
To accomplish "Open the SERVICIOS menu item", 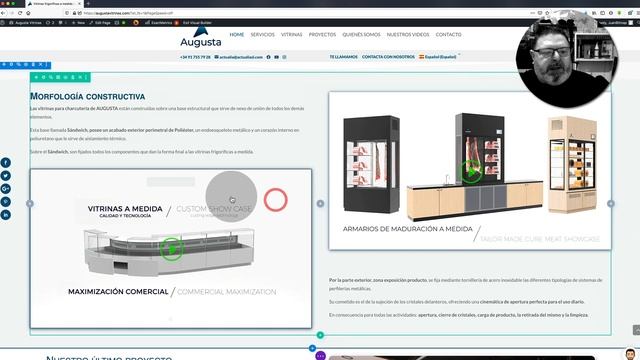I will (x=262, y=35).
